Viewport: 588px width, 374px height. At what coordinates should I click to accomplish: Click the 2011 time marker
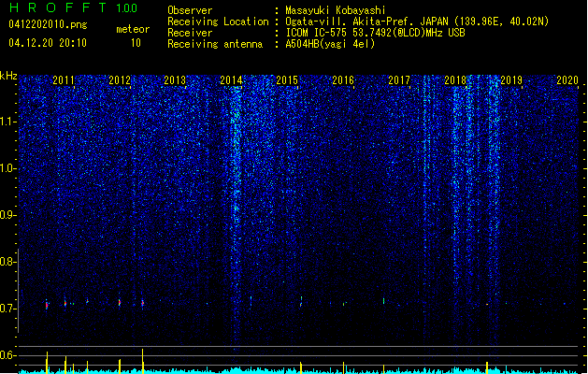click(x=64, y=79)
